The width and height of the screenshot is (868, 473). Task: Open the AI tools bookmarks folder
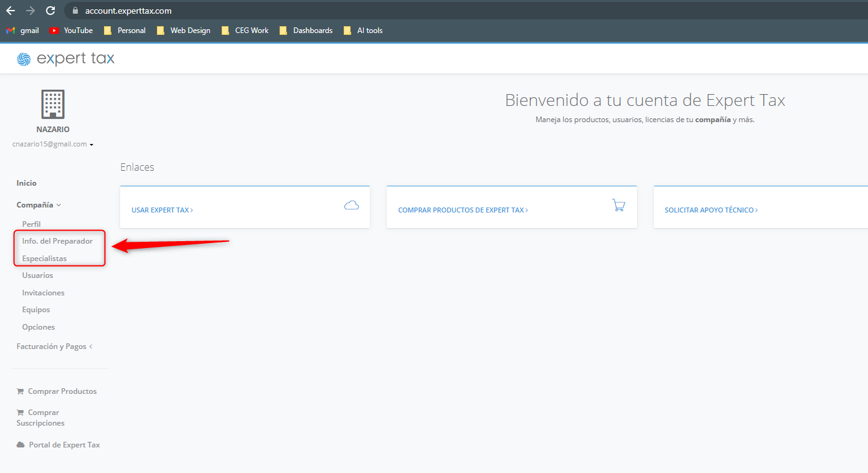pyautogui.click(x=363, y=31)
